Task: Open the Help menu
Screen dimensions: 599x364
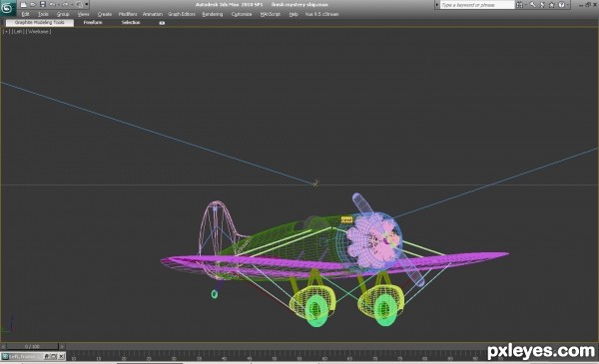Action: (x=294, y=14)
